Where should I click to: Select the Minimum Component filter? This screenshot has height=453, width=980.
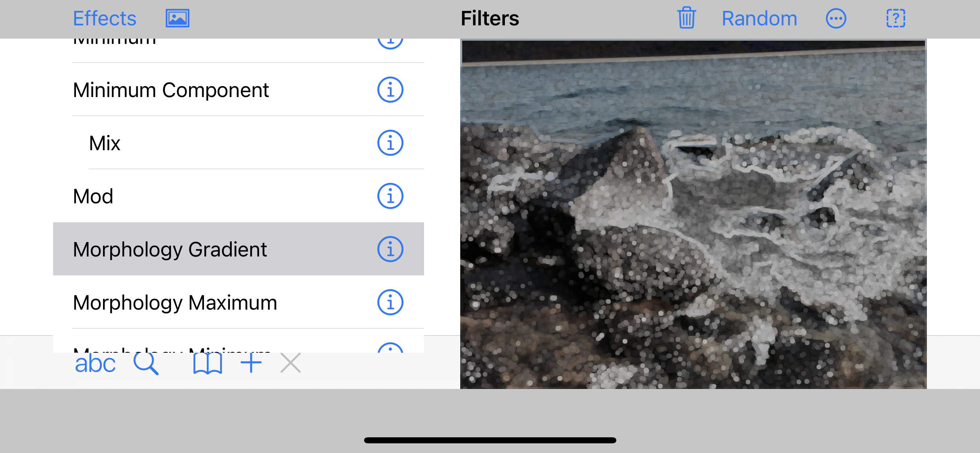(171, 90)
